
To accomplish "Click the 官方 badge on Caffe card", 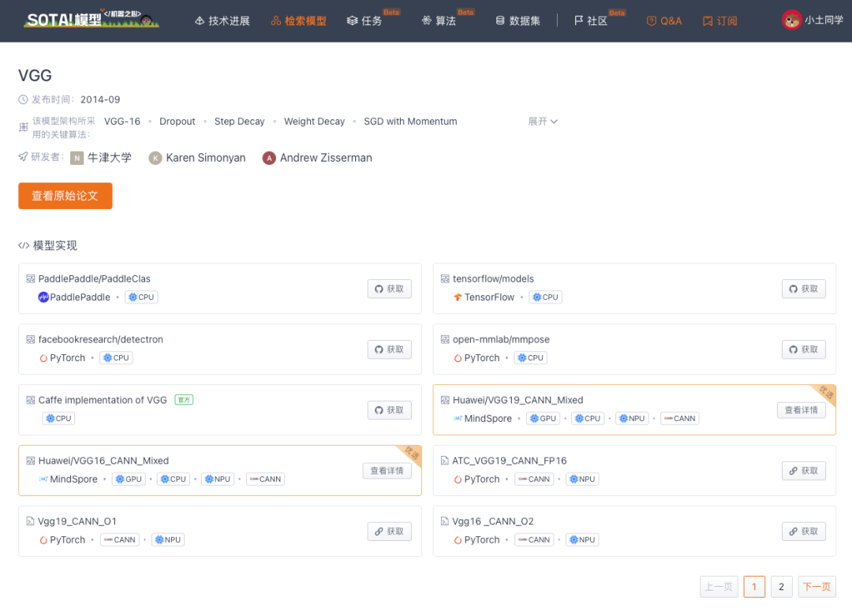I will point(184,400).
